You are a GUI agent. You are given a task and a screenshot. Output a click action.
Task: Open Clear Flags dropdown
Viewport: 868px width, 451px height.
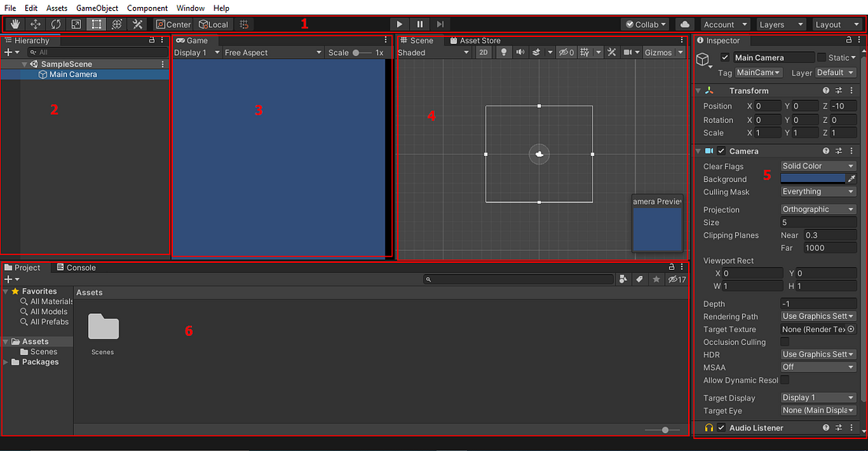tap(818, 165)
